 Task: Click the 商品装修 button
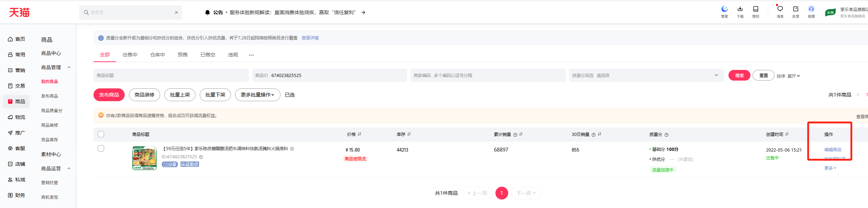pos(144,95)
